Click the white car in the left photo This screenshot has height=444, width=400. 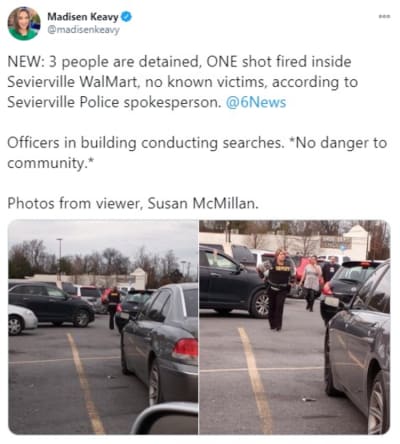(22, 319)
